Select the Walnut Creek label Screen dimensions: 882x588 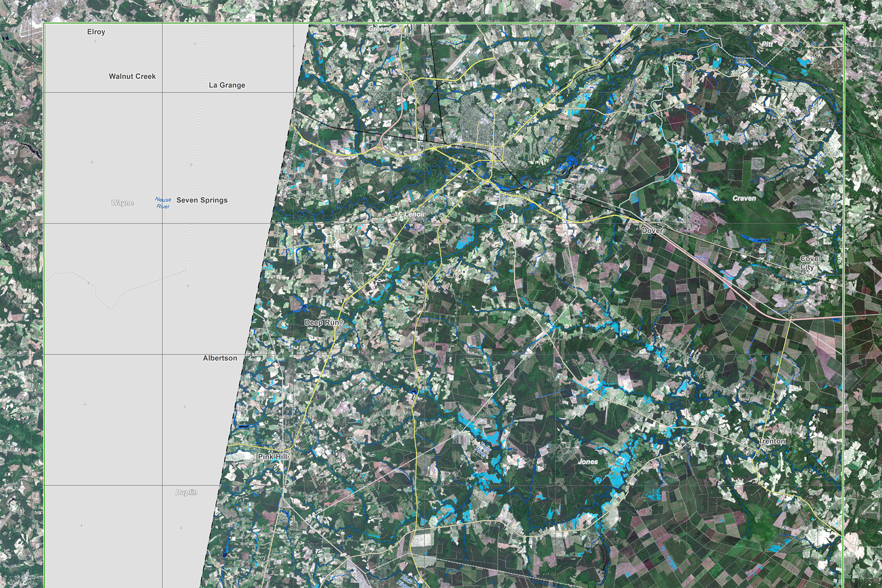pos(132,76)
